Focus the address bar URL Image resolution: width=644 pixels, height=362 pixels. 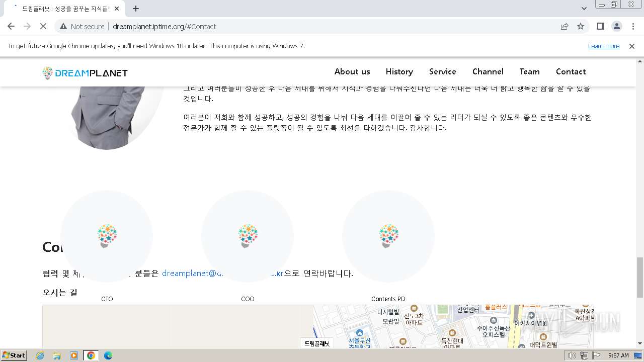[x=165, y=27]
